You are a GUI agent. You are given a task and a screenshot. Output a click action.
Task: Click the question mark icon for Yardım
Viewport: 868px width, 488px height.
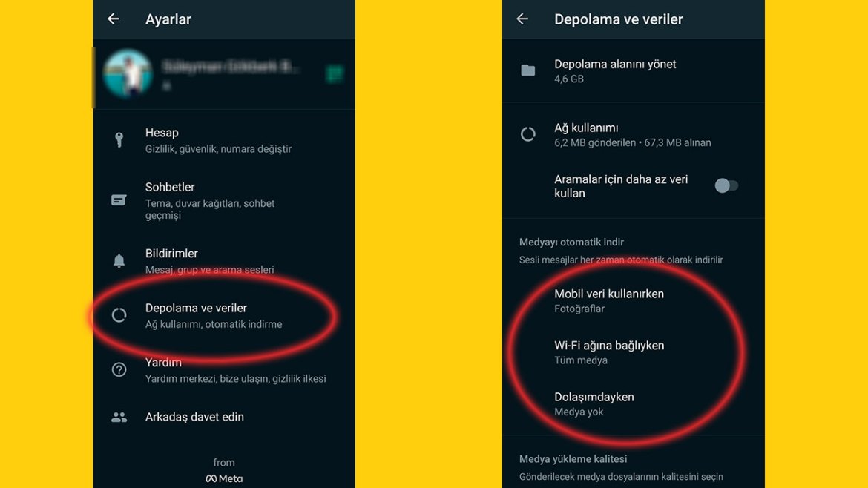point(119,369)
